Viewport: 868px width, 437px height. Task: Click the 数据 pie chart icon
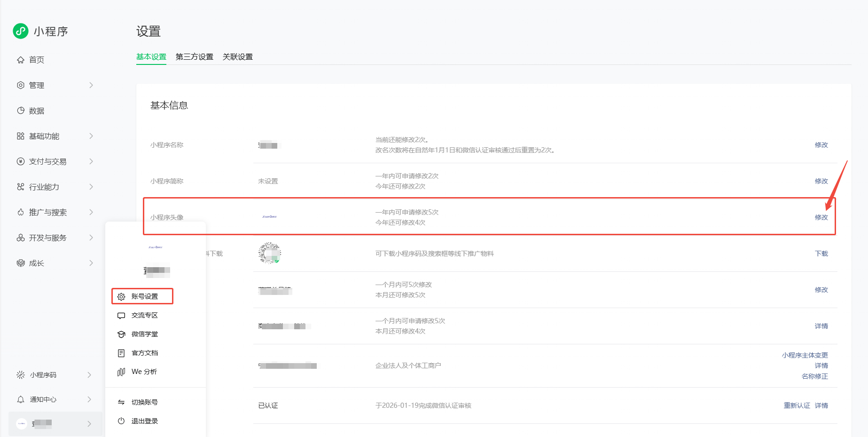(x=21, y=111)
